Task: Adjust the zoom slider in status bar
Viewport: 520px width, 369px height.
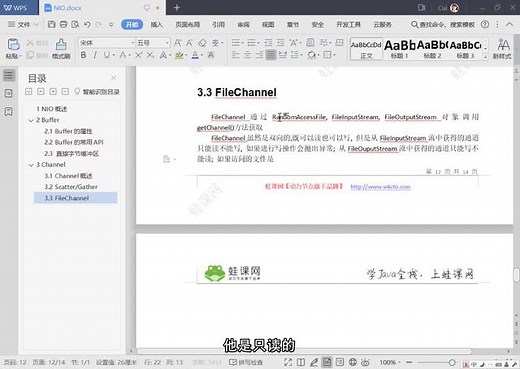Action: 452,362
